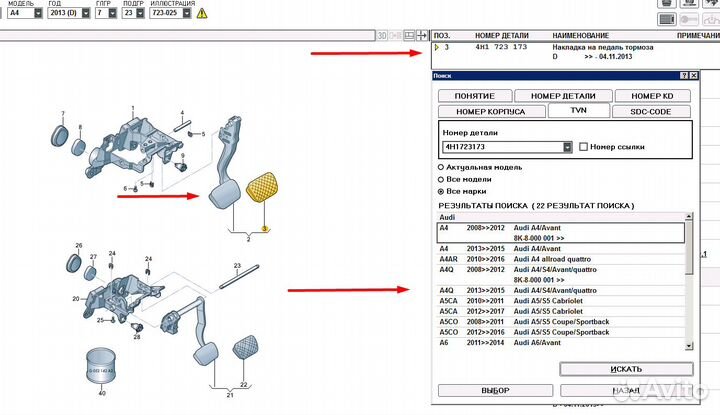Enable the 'Номер ссылки' checkbox
Viewport: 720px width, 415px height.
584,147
